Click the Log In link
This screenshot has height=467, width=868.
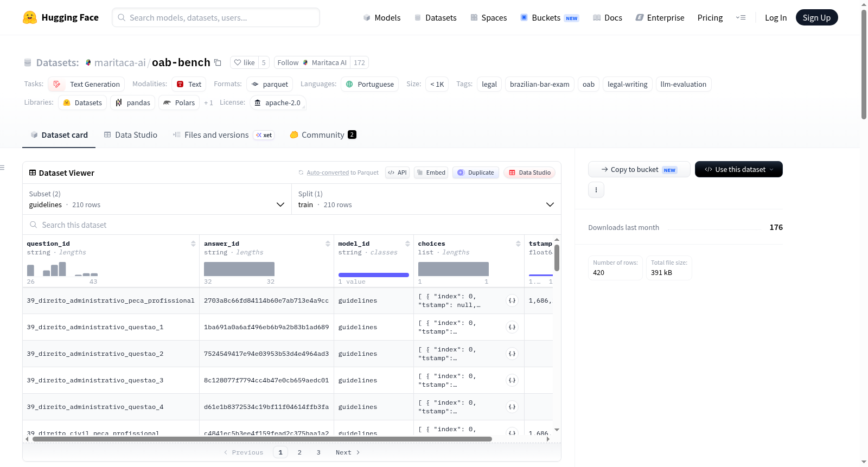tap(776, 17)
